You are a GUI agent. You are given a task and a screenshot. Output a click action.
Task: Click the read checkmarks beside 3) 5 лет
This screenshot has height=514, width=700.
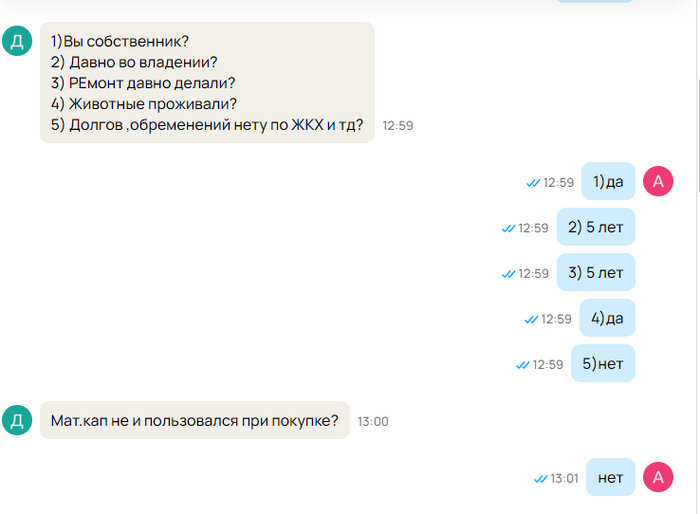[x=508, y=274]
